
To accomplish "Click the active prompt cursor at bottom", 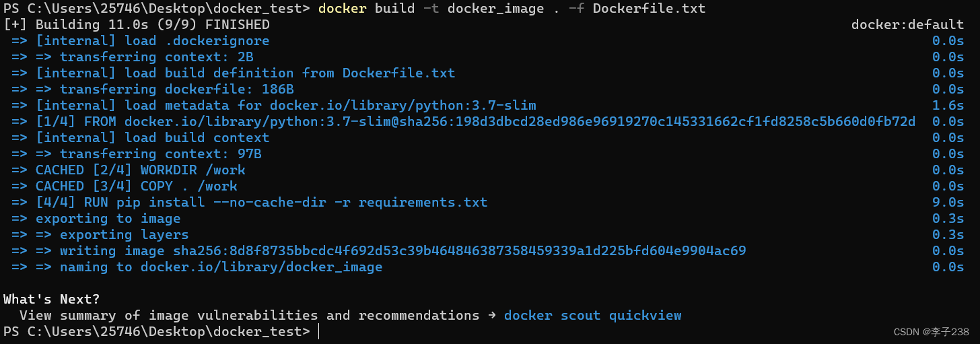I will tap(318, 331).
